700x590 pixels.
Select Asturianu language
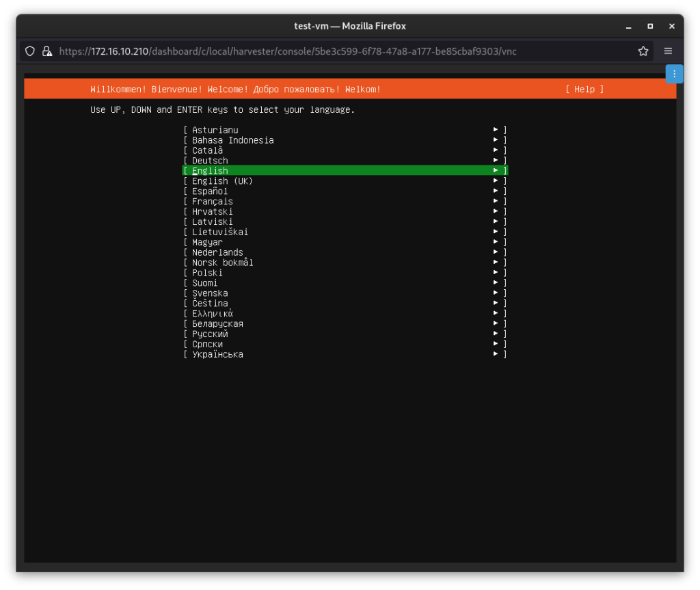(345, 130)
